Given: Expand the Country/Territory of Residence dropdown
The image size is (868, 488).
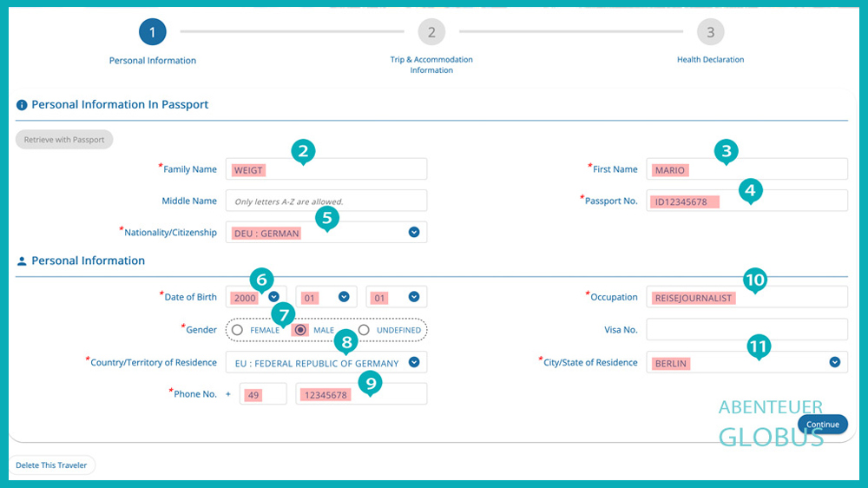Looking at the screenshot, I should (x=414, y=362).
